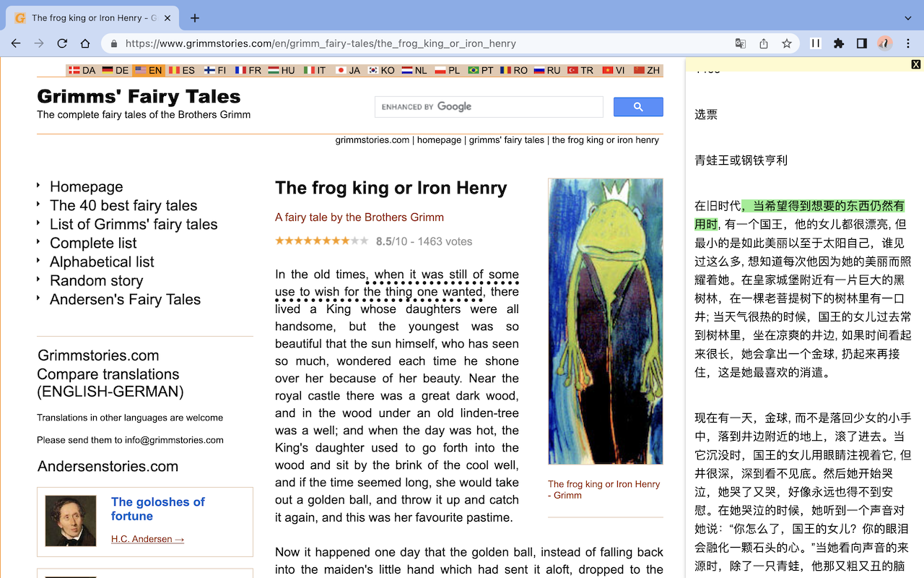This screenshot has height=578, width=924.
Task: Toggle the browser side panel
Action: click(x=862, y=43)
